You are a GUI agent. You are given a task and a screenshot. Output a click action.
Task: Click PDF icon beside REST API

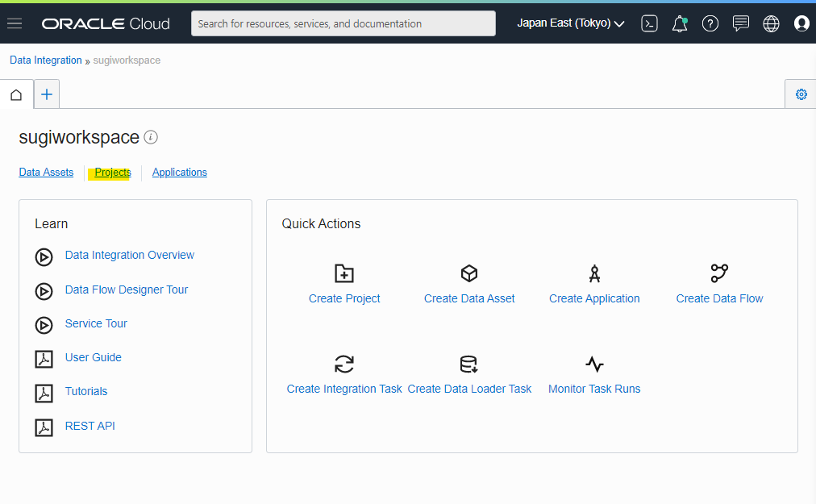tap(44, 427)
